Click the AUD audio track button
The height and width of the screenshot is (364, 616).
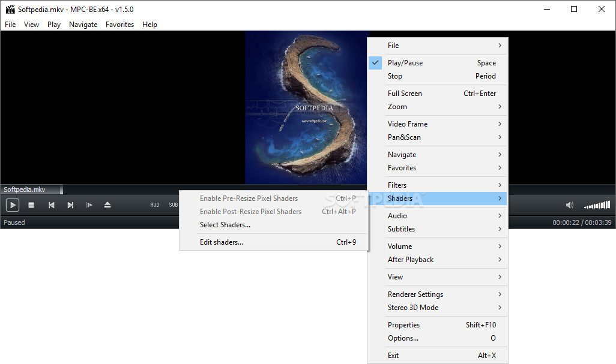pyautogui.click(x=155, y=204)
